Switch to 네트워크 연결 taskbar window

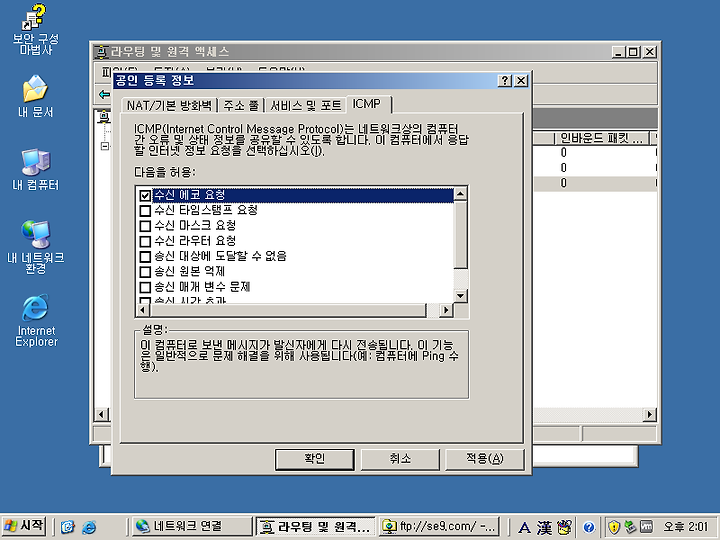click(191, 527)
